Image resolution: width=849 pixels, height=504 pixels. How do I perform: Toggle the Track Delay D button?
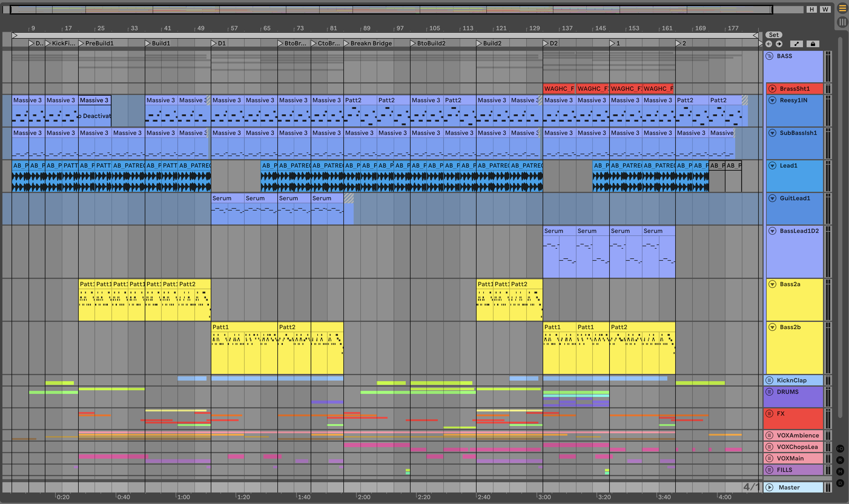click(x=840, y=483)
